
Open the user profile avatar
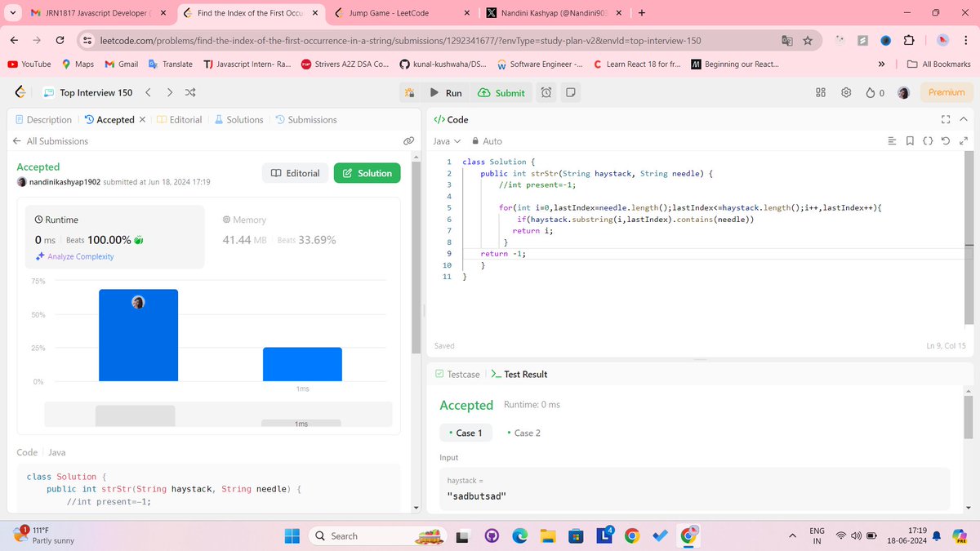[x=904, y=93]
